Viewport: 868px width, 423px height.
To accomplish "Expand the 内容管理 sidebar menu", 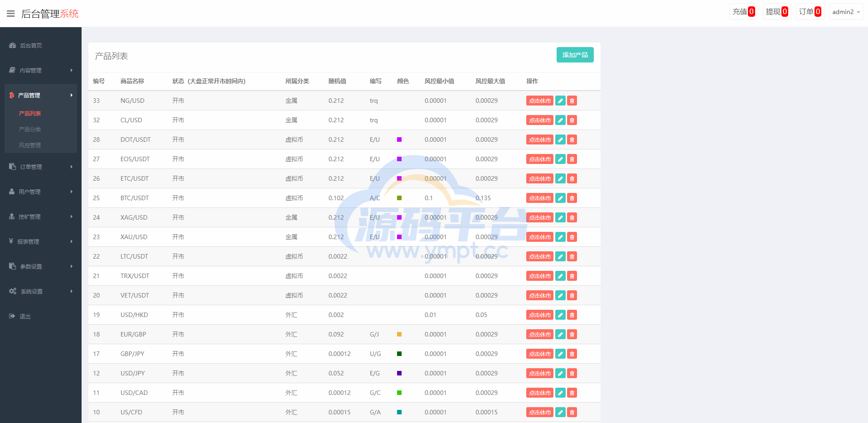I will pos(41,70).
